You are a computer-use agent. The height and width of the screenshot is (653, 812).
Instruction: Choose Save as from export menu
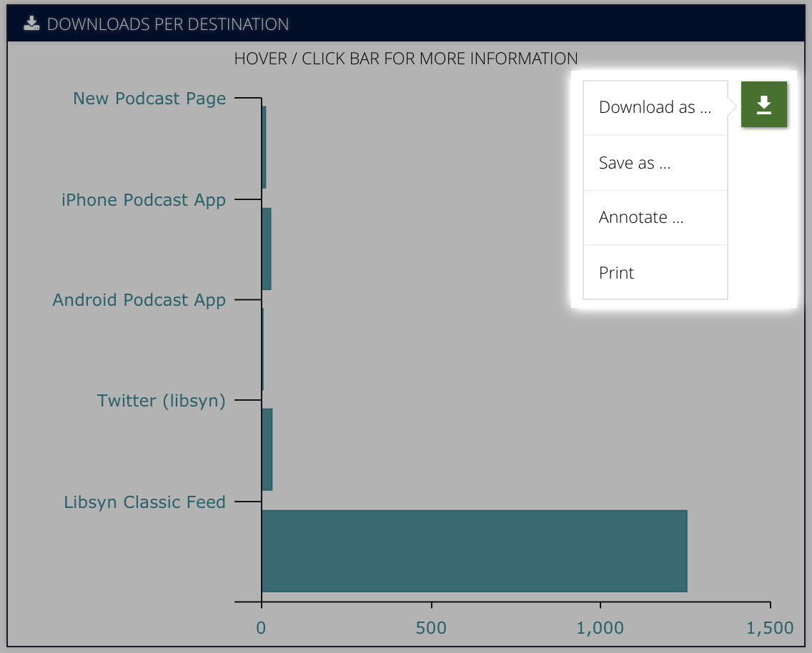(x=655, y=163)
